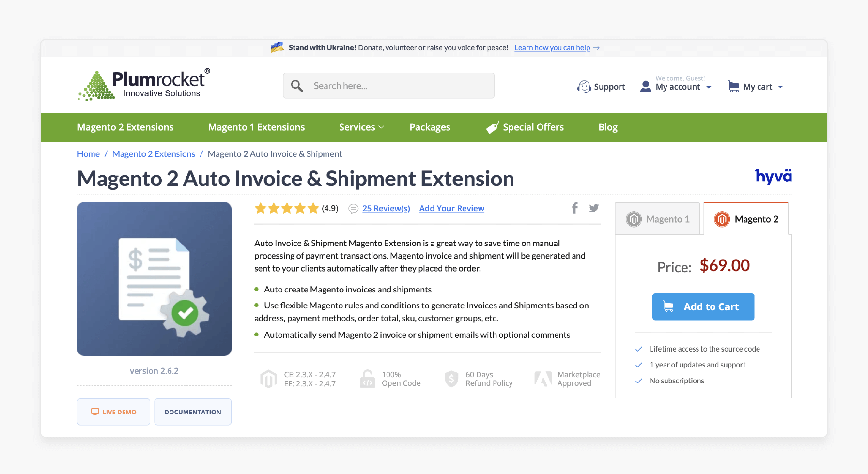Expand the My cart dropdown arrow
Image resolution: width=868 pixels, height=474 pixels.
point(780,87)
